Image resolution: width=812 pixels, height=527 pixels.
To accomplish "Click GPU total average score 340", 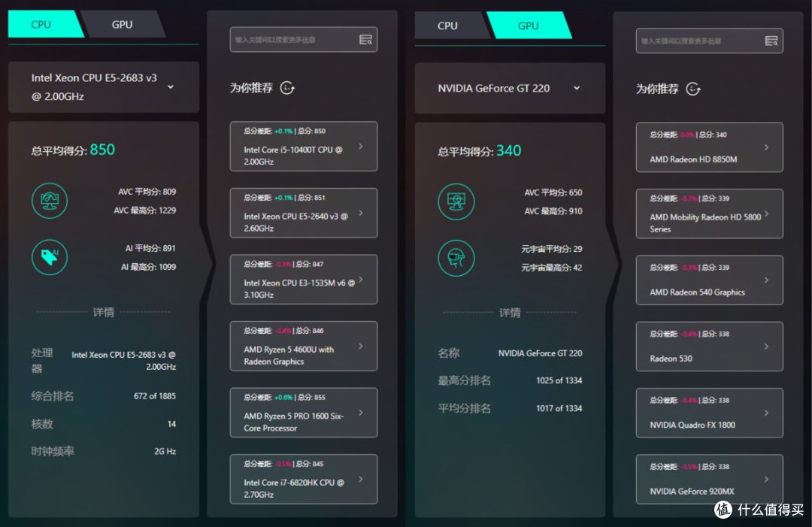I will 509,150.
